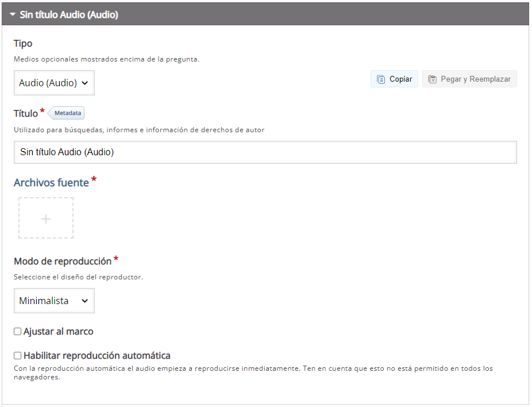532x407 pixels.
Task: Focus the Título text input field
Action: (x=265, y=152)
